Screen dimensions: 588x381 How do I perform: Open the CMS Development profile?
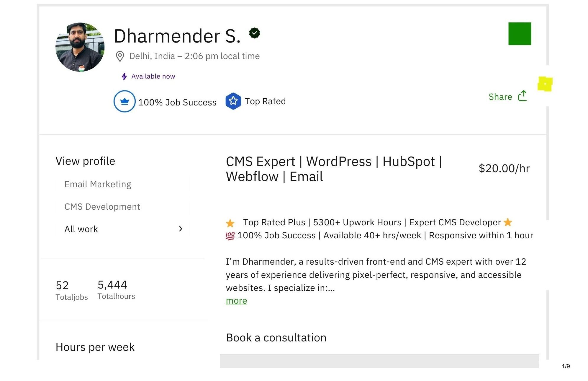tap(102, 207)
